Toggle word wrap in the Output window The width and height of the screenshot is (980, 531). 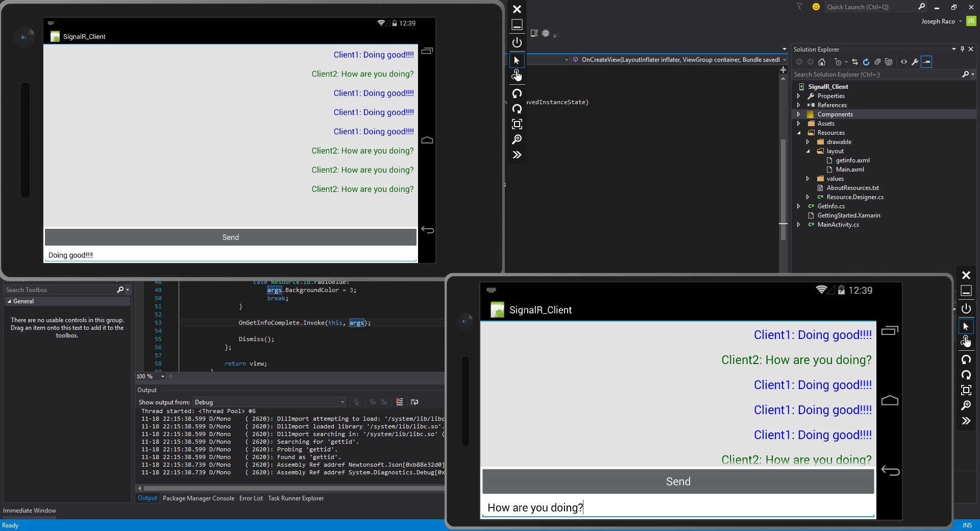coord(414,402)
